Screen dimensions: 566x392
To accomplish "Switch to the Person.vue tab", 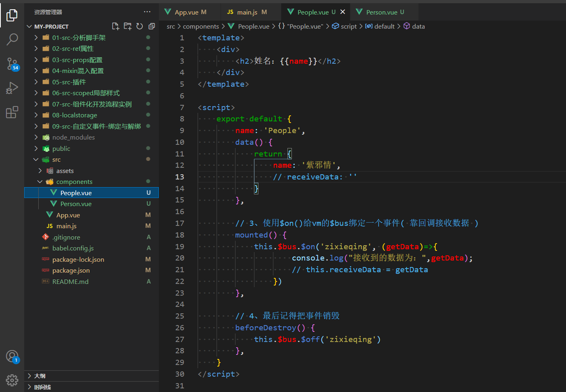I will coord(385,12).
